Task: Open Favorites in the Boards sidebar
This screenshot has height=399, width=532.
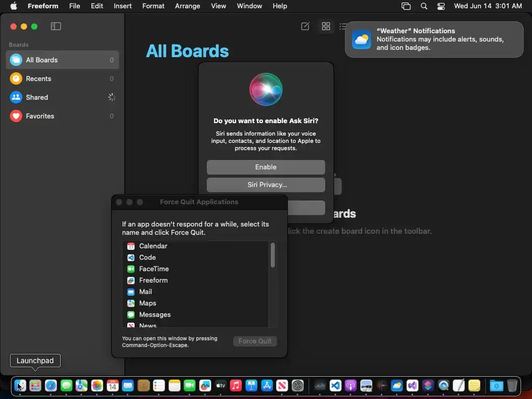Action: click(x=62, y=116)
